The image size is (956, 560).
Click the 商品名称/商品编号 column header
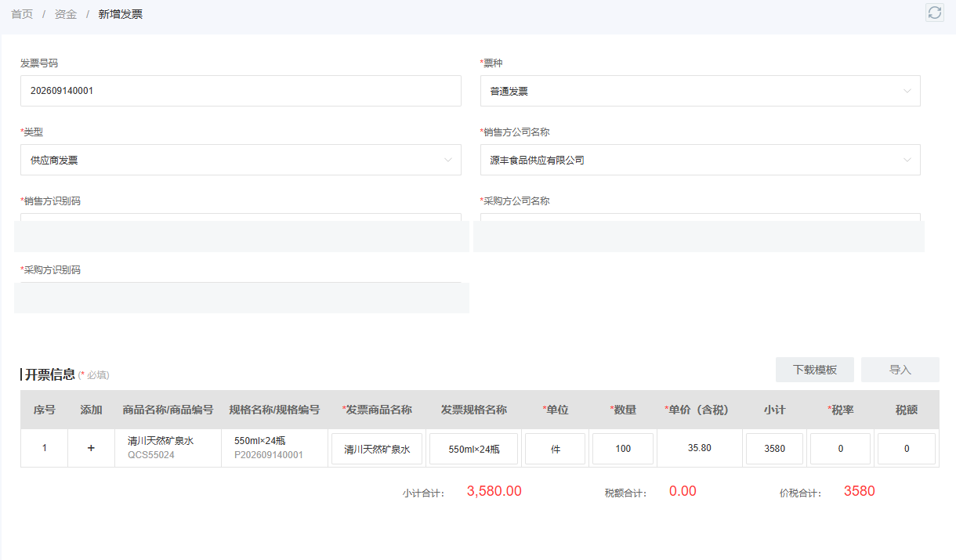(x=168, y=410)
